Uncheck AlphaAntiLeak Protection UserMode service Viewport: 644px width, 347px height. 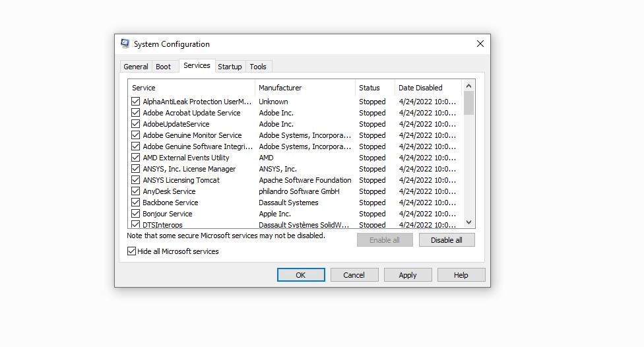135,102
